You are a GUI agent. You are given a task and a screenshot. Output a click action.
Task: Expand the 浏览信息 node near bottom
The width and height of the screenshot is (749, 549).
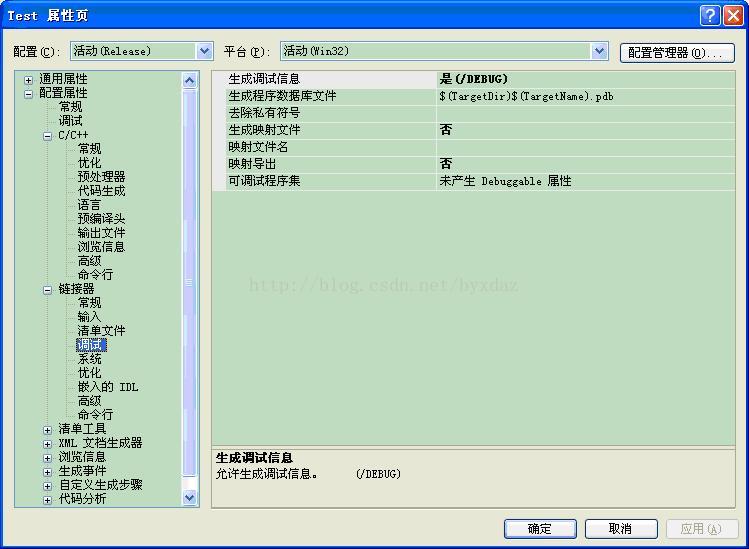click(47, 458)
